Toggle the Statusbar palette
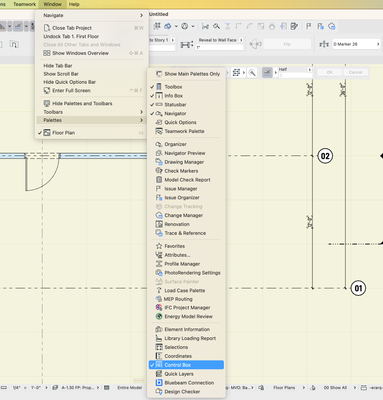 [186, 105]
